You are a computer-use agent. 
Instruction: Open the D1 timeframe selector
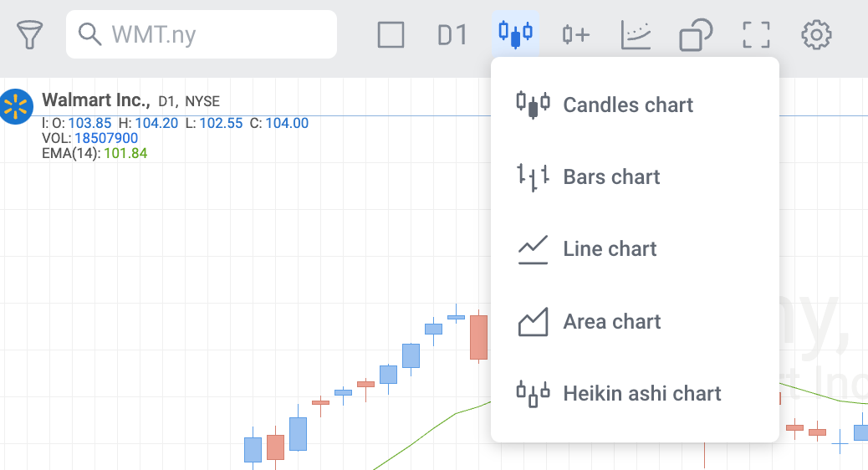point(452,34)
